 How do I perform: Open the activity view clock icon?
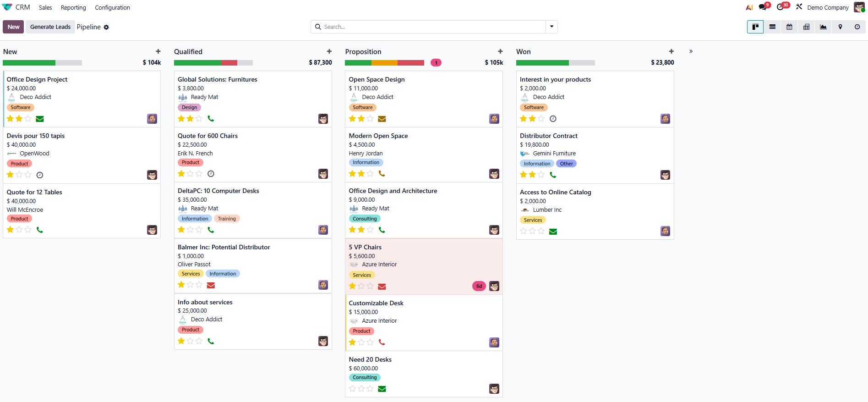pos(857,27)
